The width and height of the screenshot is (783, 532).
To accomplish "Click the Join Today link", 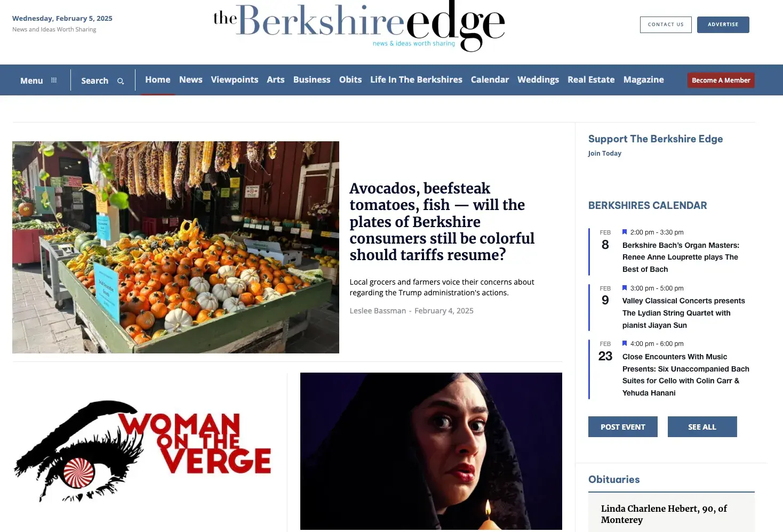I will (604, 153).
